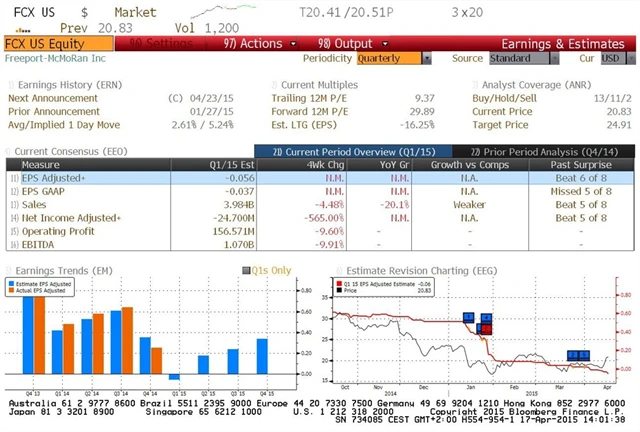Click the Growth vs Comps column header
This screenshot has width=640, height=432.
coord(470,165)
